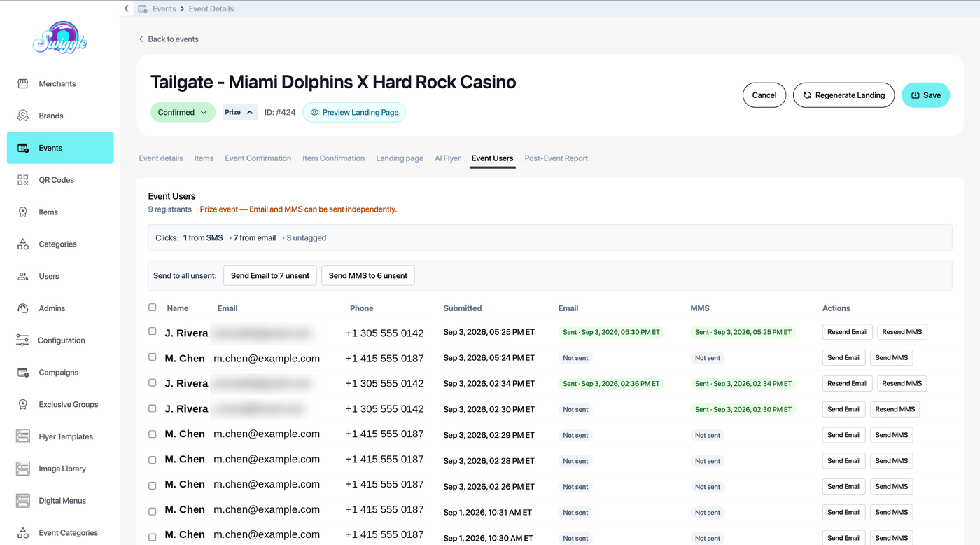Click the refresh icon on Regenerate Landing
This screenshot has width=980, height=545.
pyautogui.click(x=807, y=95)
